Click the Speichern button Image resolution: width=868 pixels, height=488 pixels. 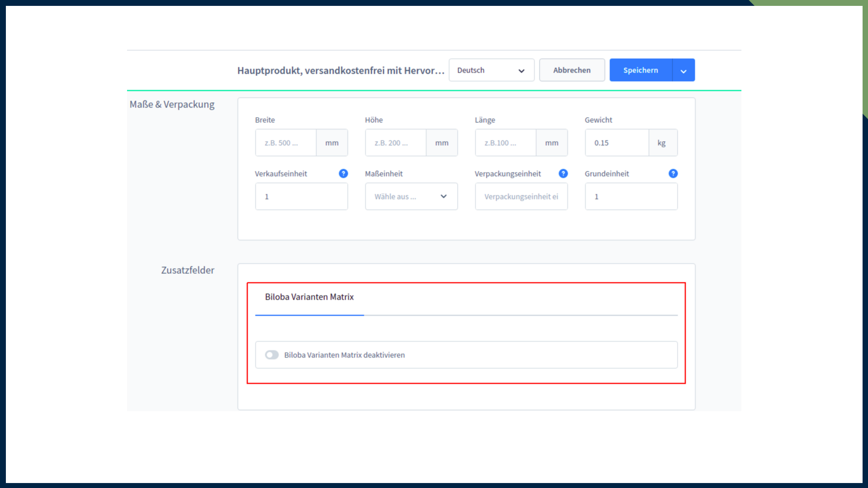[x=640, y=70]
